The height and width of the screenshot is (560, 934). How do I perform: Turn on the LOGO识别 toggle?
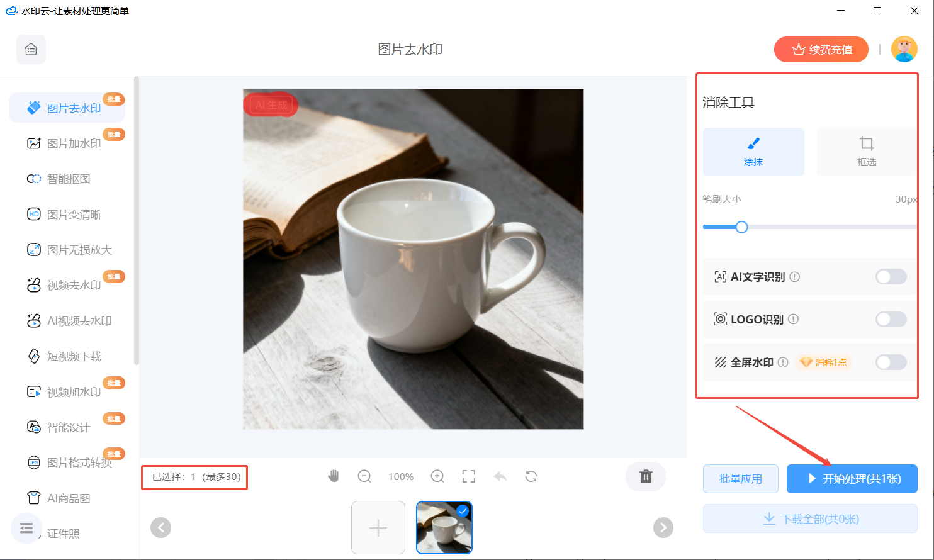pyautogui.click(x=891, y=320)
